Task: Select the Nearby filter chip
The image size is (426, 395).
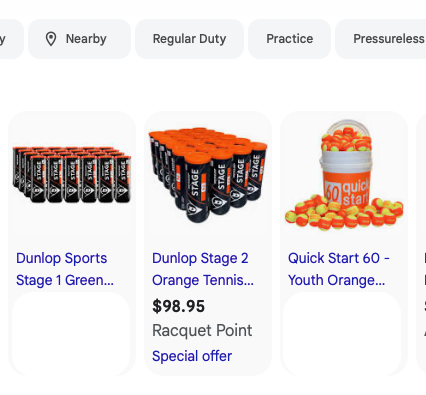Action: 79,39
